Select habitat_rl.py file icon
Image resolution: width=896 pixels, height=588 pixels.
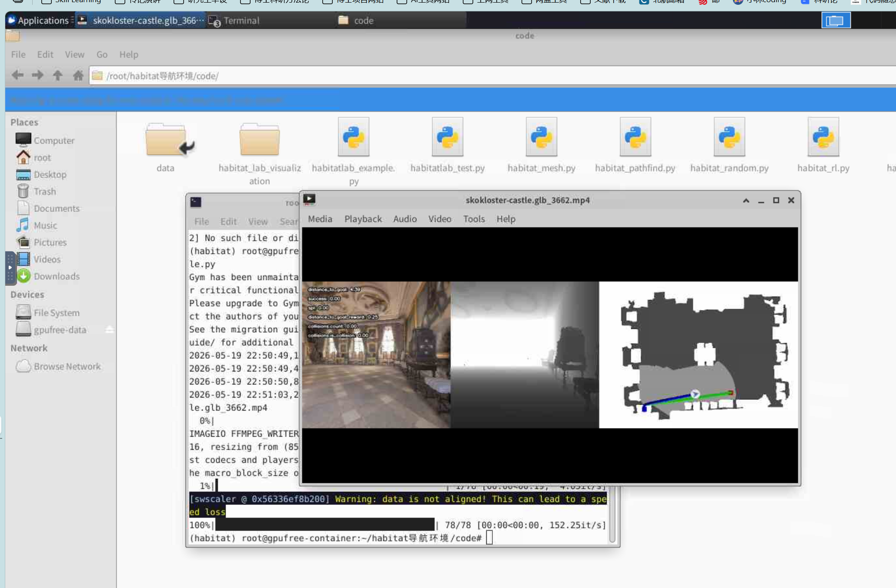(823, 137)
